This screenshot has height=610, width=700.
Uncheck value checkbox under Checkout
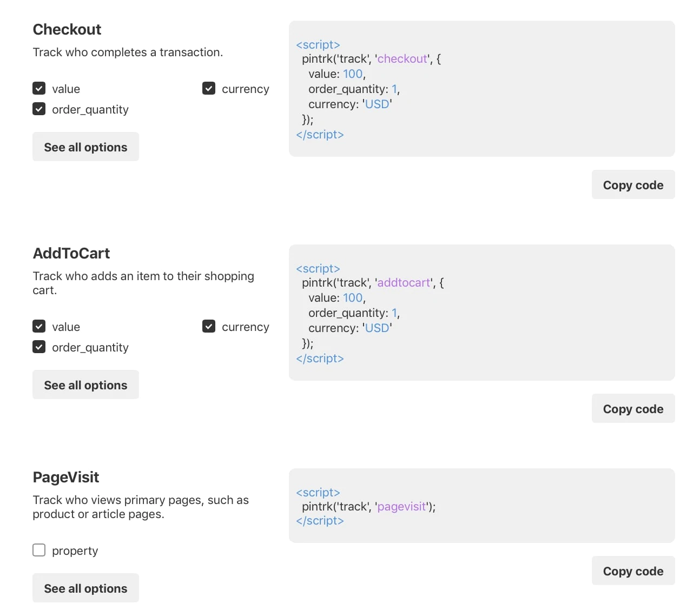tap(39, 89)
